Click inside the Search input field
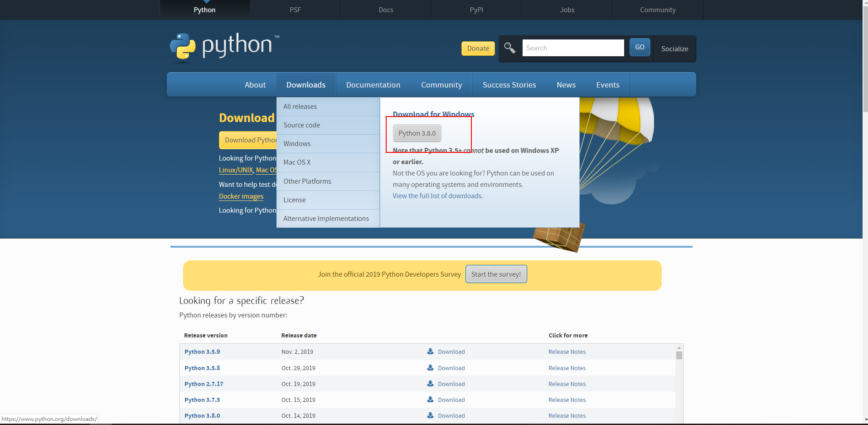 (x=573, y=48)
